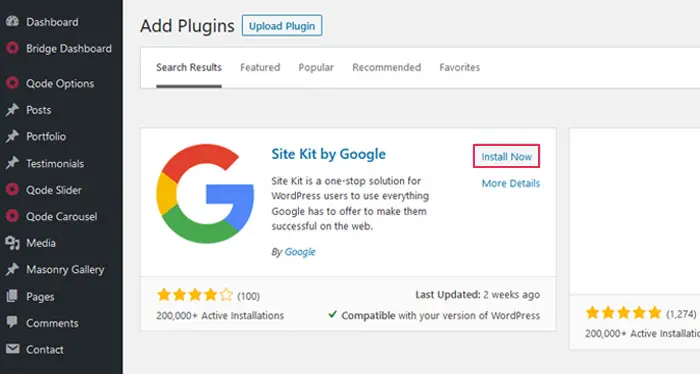
Task: Click the Pages document icon
Action: pyautogui.click(x=12, y=296)
